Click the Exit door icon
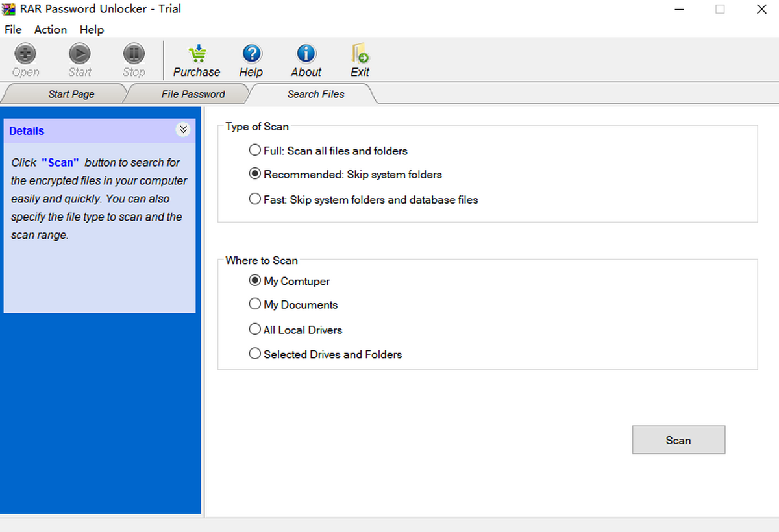This screenshot has width=779, height=532. (360, 54)
